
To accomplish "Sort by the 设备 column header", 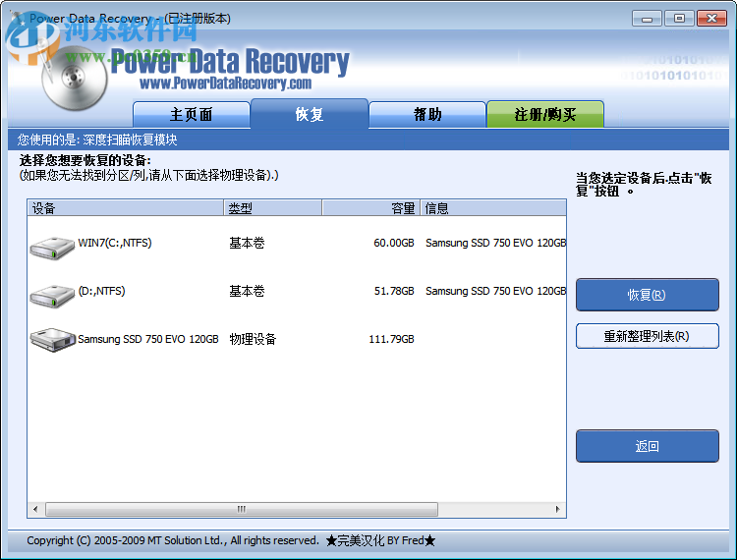I will [x=126, y=207].
